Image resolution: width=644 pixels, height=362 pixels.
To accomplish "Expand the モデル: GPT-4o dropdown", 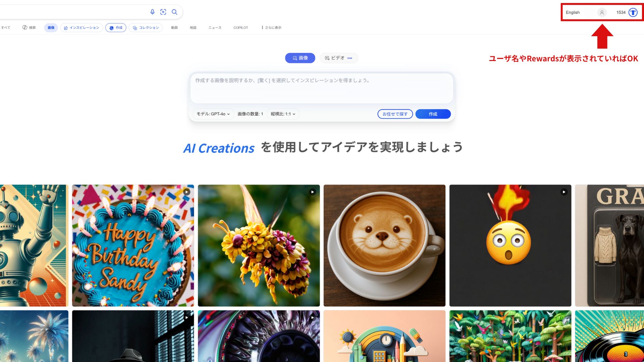I will pos(213,114).
